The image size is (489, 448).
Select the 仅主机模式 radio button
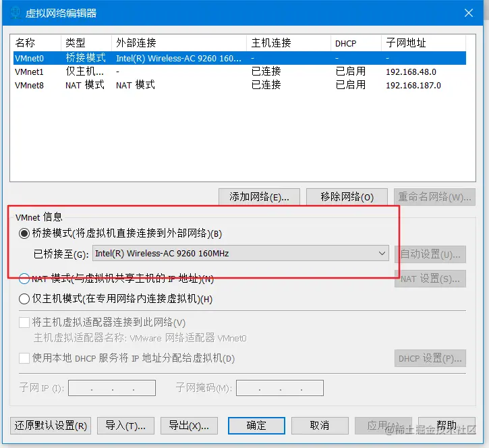[x=24, y=299]
